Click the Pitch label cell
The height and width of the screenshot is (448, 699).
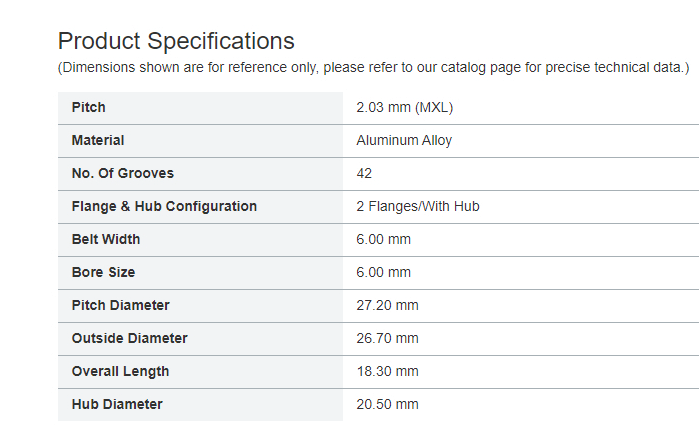tap(200, 107)
